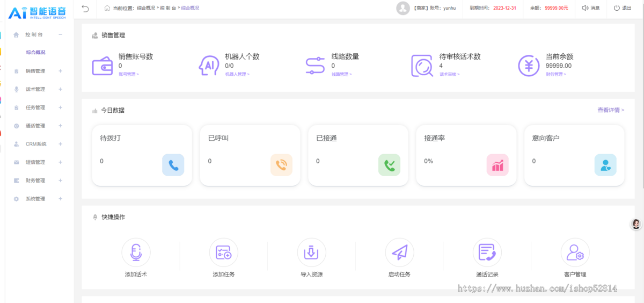Expand the 系统管理 sidebar menu
Screen dimensions: 644x303
pyautogui.click(x=60, y=199)
